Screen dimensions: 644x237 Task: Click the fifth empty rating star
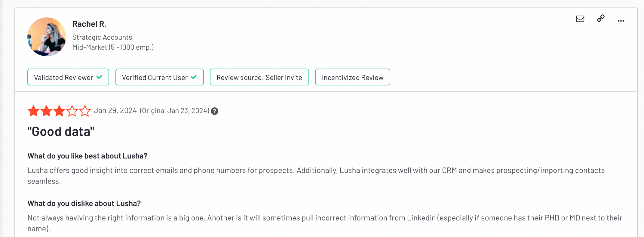(85, 111)
